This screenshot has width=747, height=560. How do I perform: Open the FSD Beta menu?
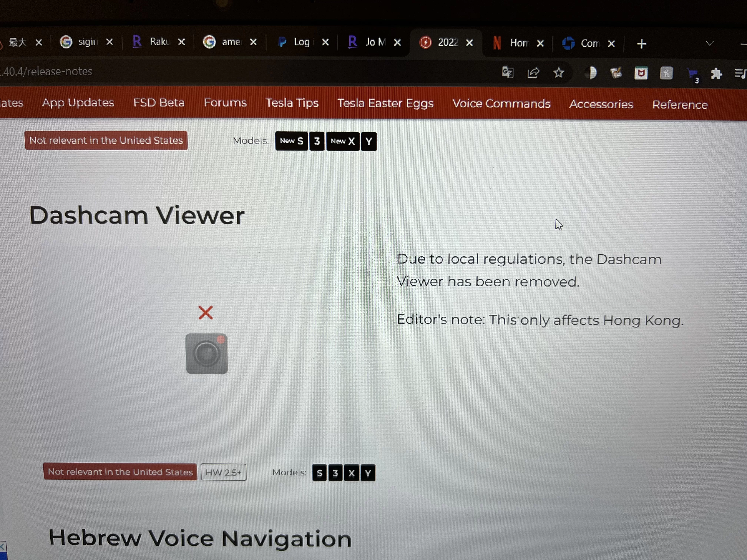[x=159, y=103]
